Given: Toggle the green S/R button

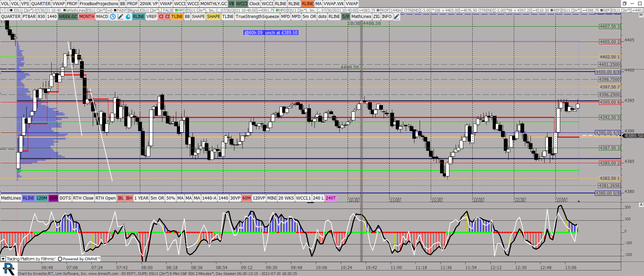Looking at the screenshot, I should [346, 17].
